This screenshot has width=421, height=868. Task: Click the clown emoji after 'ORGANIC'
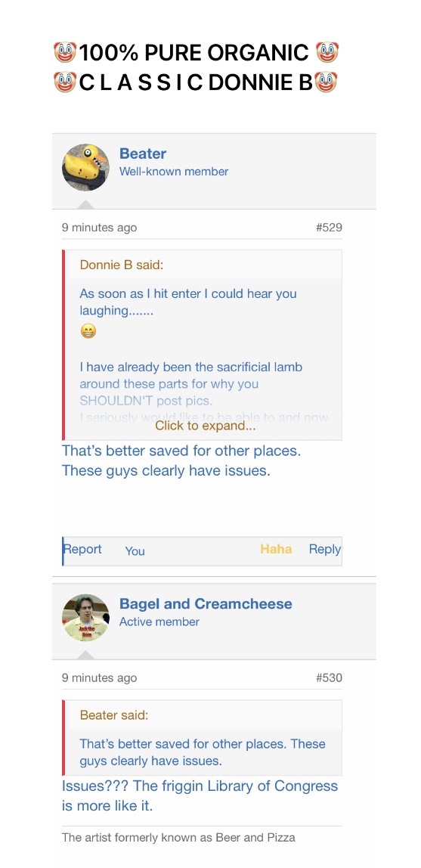pyautogui.click(x=327, y=53)
